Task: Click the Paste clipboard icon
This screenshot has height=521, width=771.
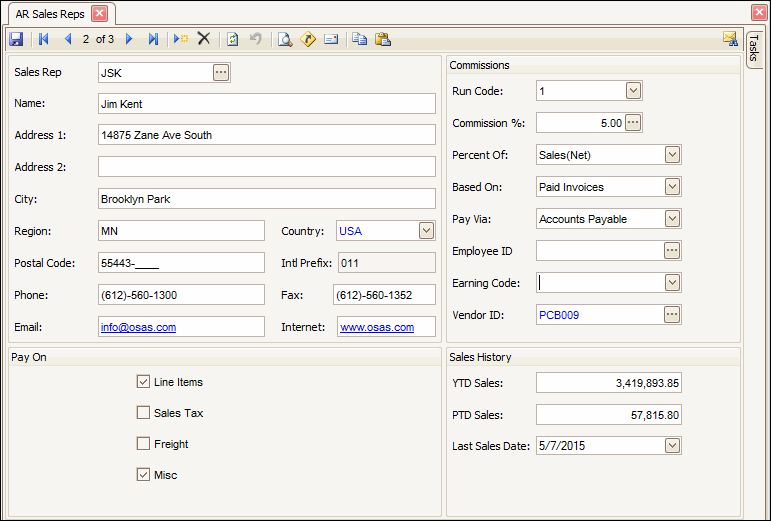Action: 382,39
